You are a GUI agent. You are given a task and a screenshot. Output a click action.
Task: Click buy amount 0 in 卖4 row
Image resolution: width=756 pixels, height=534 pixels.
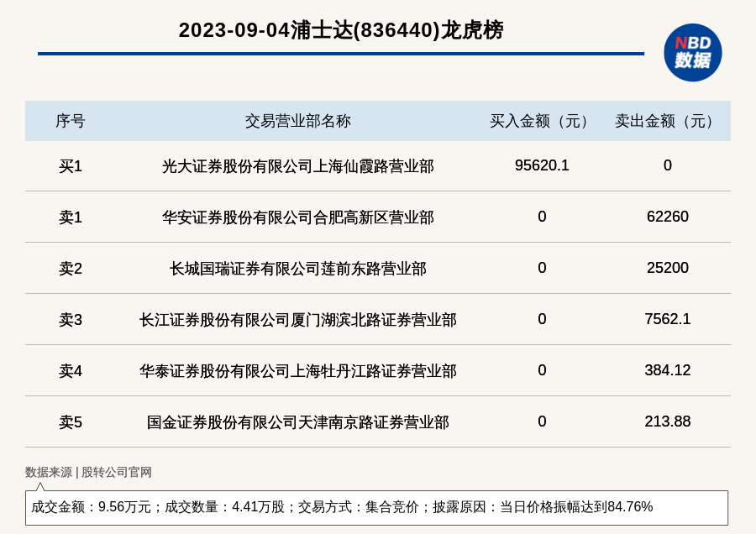(542, 370)
